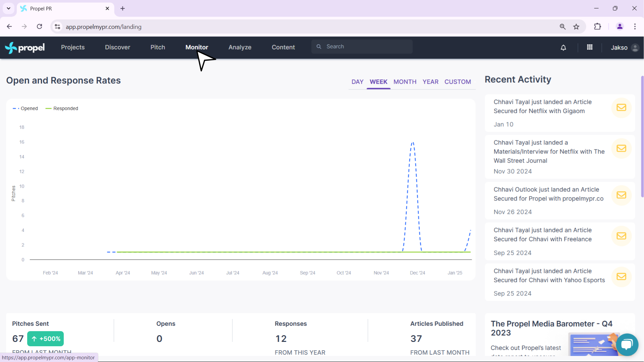
Task: Click the Propel logo in navbar
Action: (25, 48)
